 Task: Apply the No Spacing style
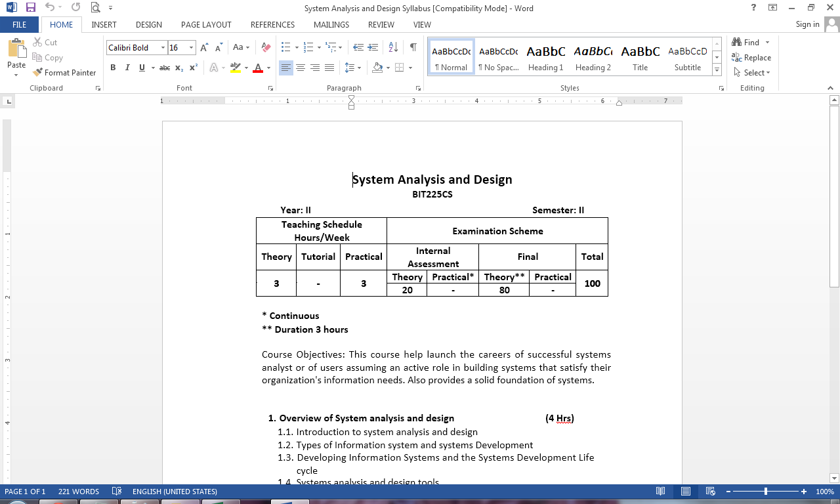coord(498,58)
